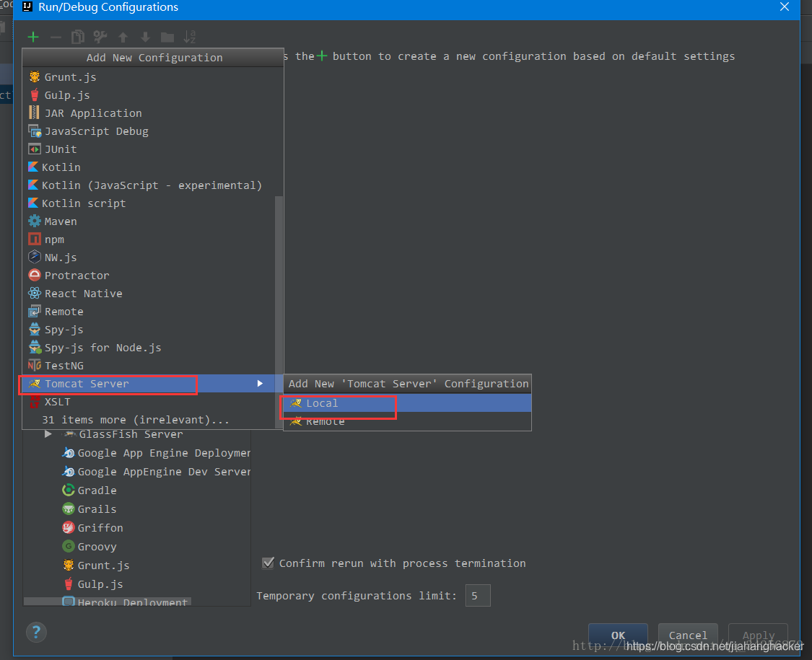
Task: Click the Apply button
Action: coord(758,635)
